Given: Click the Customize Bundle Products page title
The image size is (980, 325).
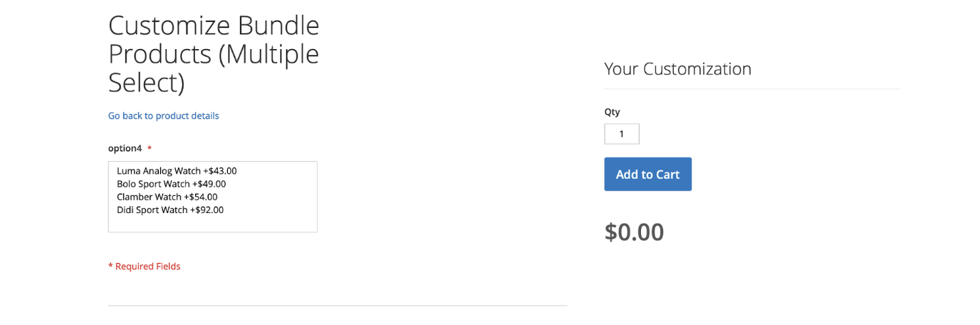Looking at the screenshot, I should point(214,54).
